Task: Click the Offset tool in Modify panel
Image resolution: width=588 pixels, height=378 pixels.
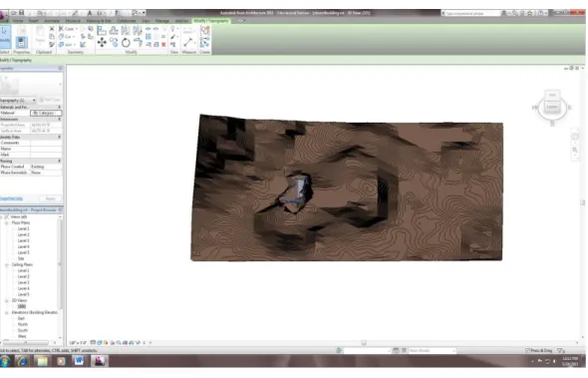Action: coord(114,30)
